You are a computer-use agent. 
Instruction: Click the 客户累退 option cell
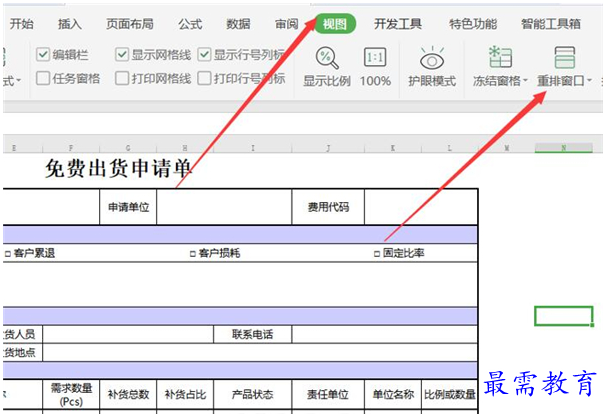[x=30, y=253]
